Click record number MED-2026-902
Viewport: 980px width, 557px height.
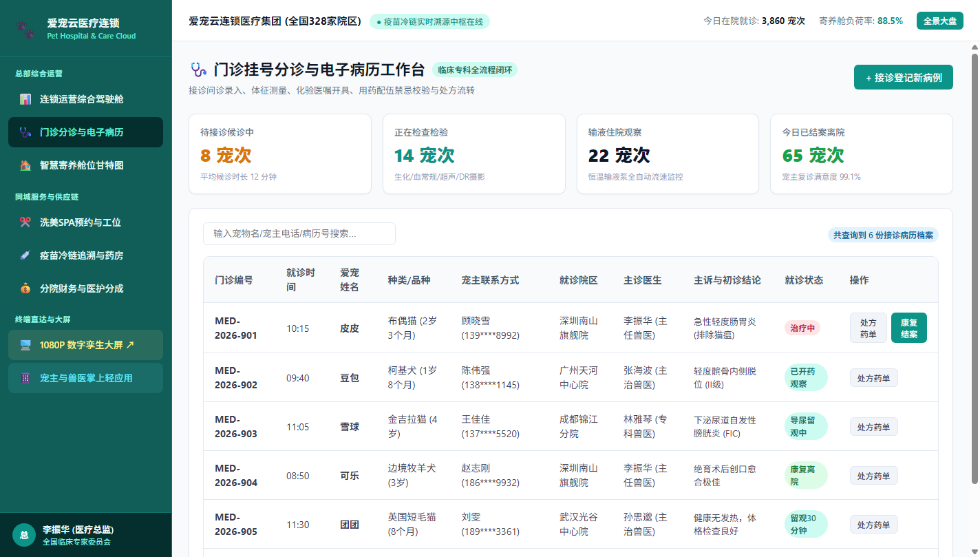pyautogui.click(x=236, y=377)
